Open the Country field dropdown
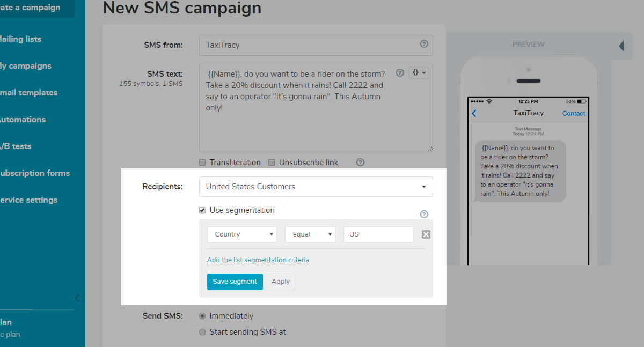The width and height of the screenshot is (644, 347). (x=241, y=234)
